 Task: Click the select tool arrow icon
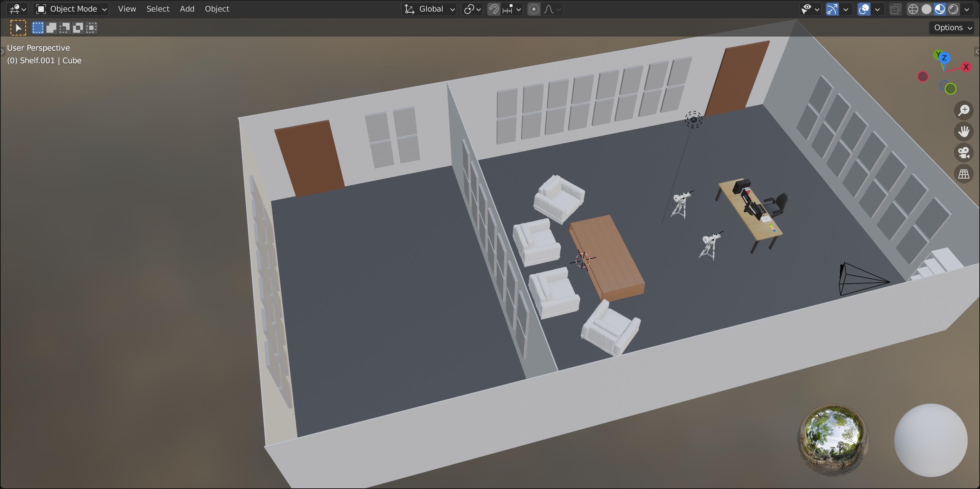18,28
